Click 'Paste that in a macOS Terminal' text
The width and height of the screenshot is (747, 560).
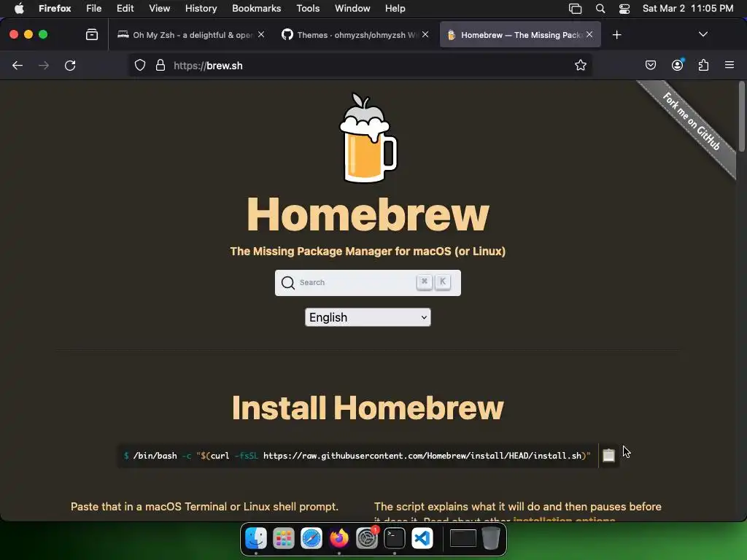[204, 507]
